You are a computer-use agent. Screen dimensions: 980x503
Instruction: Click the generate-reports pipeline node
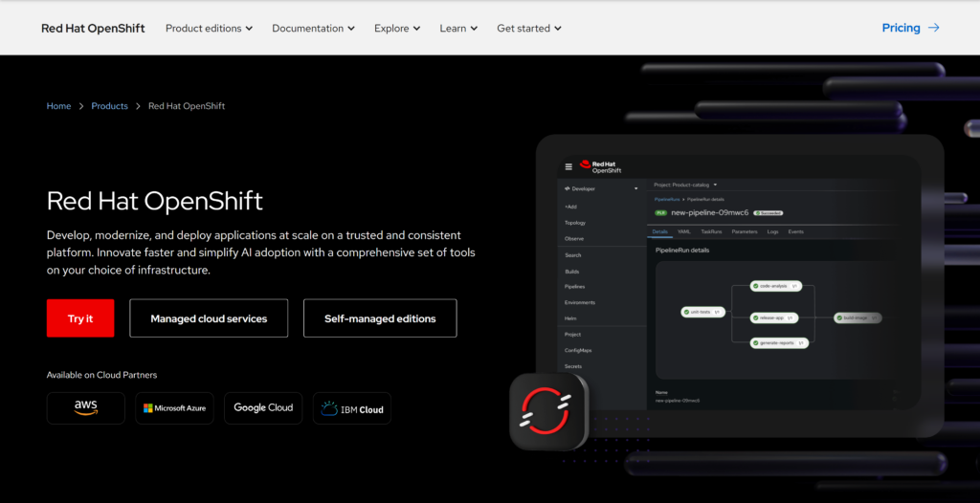pos(779,343)
